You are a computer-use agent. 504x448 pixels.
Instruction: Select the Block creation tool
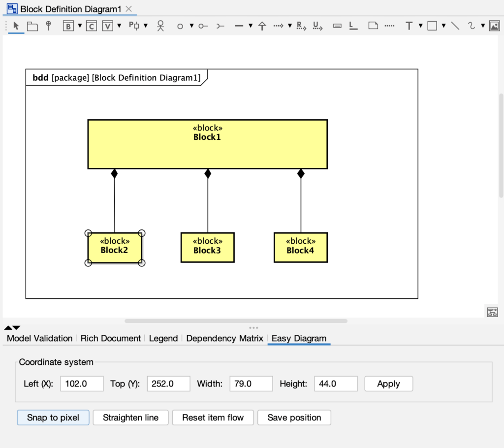tap(67, 26)
